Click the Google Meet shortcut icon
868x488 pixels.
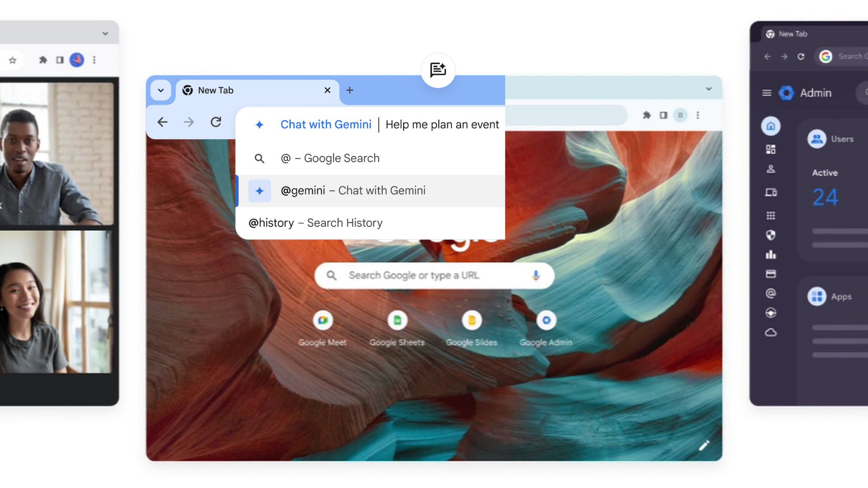322,320
